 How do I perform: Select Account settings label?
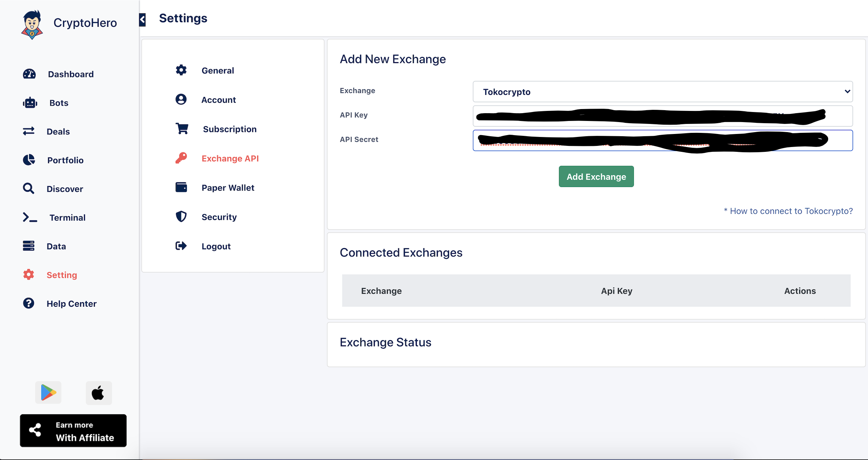pyautogui.click(x=218, y=100)
